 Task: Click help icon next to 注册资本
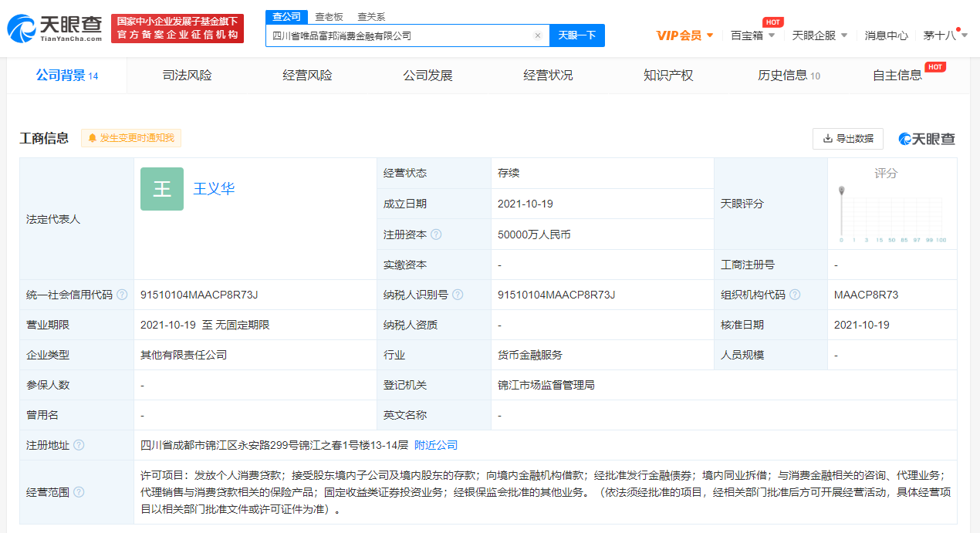pos(436,234)
